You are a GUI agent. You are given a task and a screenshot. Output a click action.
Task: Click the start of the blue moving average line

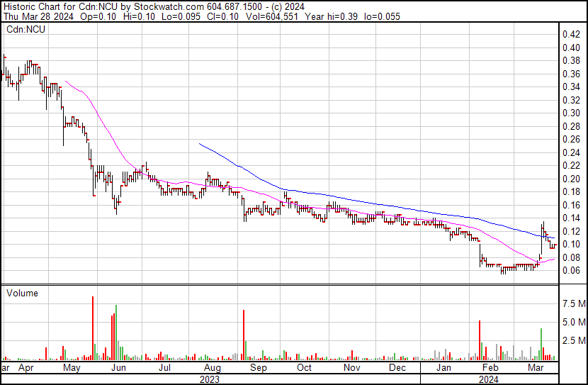click(200, 144)
